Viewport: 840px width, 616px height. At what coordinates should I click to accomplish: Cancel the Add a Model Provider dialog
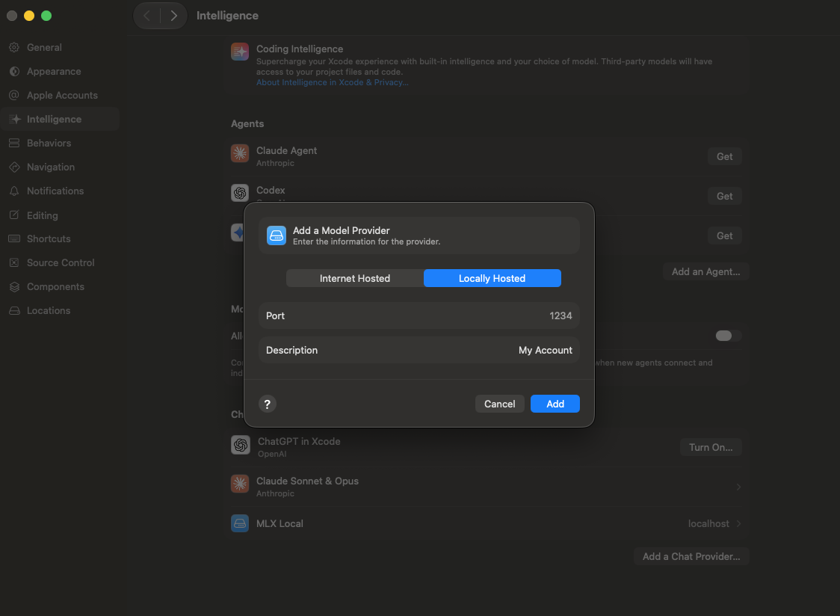click(499, 404)
